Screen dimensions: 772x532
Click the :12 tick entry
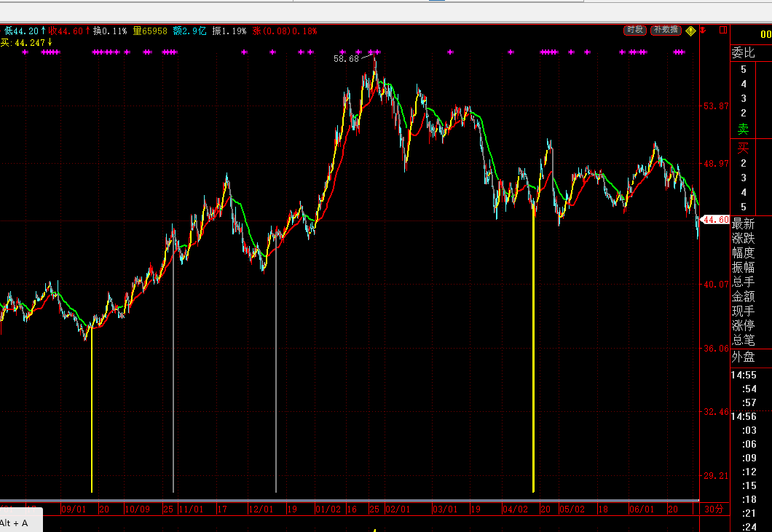pyautogui.click(x=749, y=472)
